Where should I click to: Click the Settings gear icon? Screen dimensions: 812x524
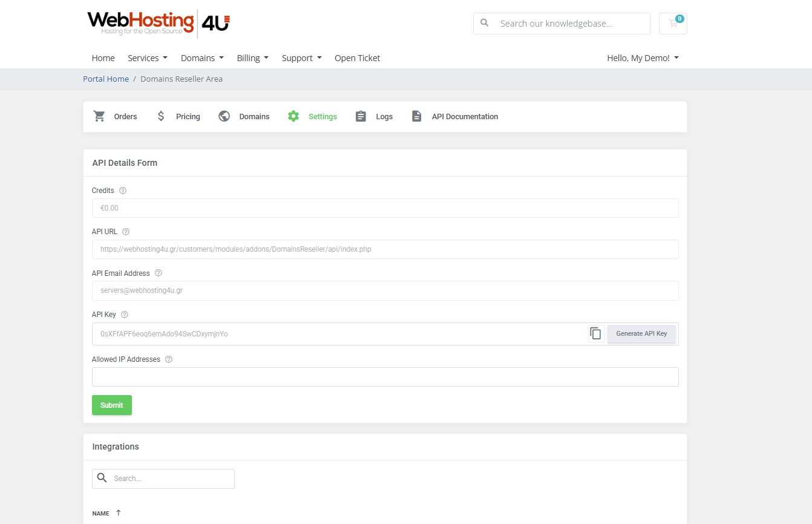point(293,116)
